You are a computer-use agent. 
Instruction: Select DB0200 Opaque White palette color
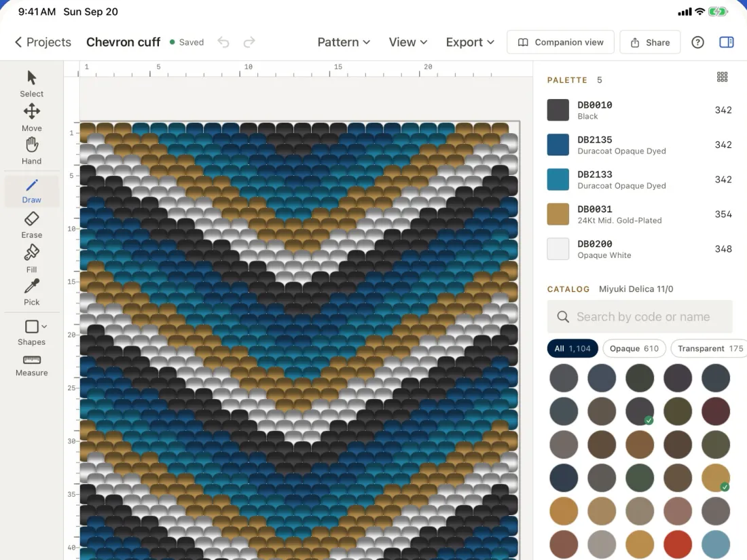pyautogui.click(x=639, y=249)
